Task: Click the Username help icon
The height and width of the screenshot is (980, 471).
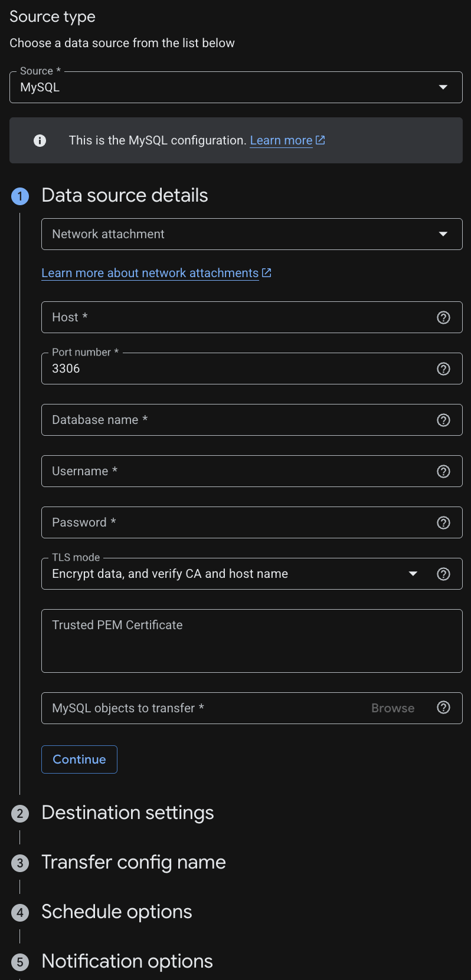Action: (443, 471)
